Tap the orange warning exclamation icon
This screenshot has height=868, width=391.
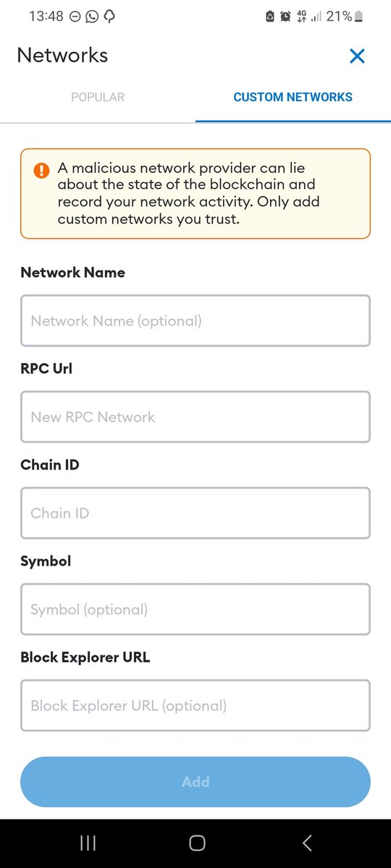pos(41,171)
